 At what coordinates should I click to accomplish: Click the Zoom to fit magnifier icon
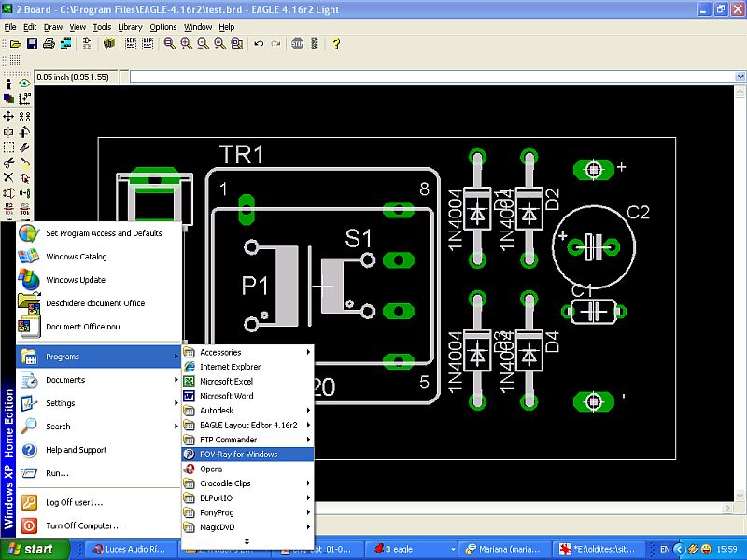169,44
